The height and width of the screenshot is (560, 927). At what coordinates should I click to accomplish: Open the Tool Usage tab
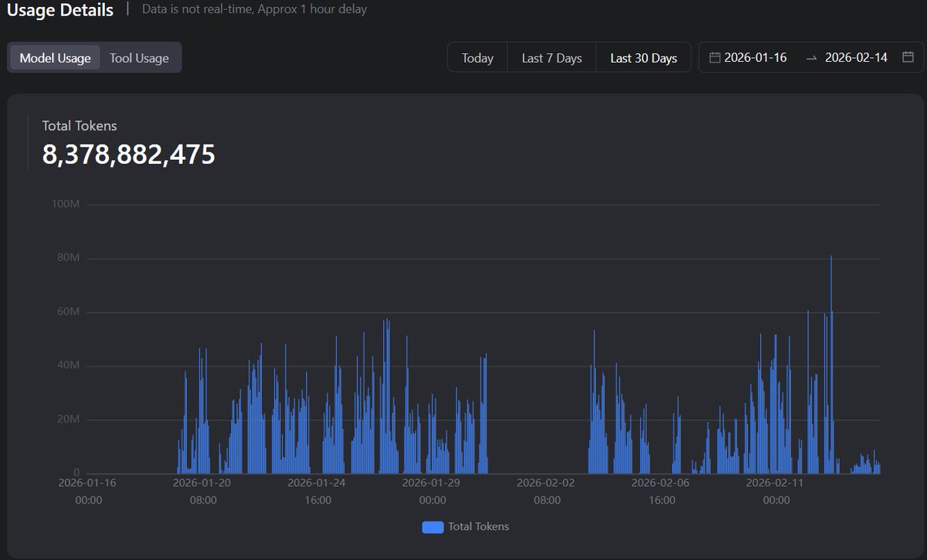click(x=139, y=58)
